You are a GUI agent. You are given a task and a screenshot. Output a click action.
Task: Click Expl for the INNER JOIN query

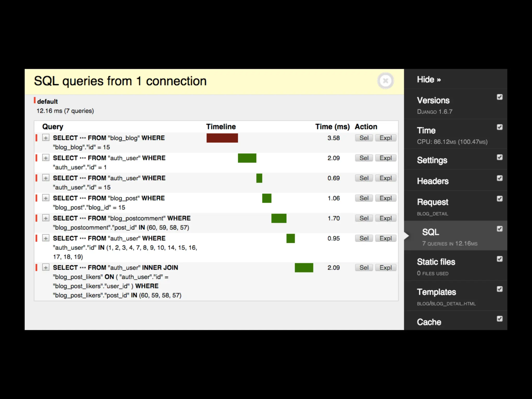tap(385, 268)
